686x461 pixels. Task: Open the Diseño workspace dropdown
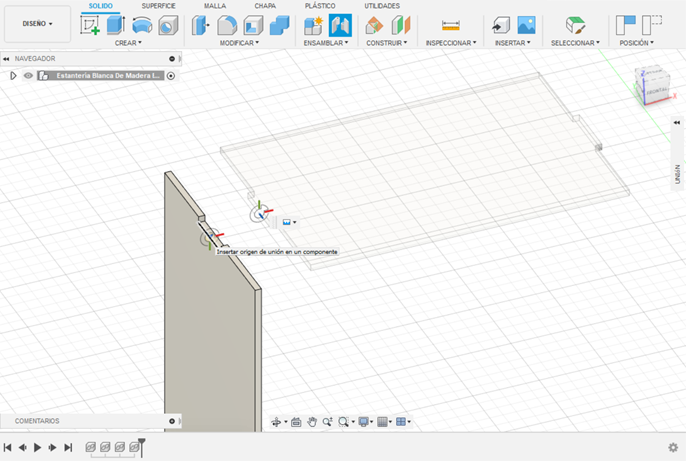pyautogui.click(x=38, y=24)
